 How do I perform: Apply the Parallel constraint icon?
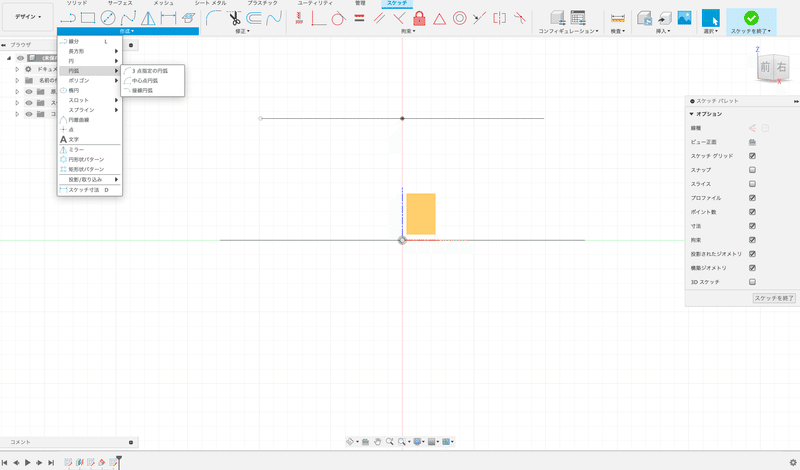pyautogui.click(x=379, y=18)
